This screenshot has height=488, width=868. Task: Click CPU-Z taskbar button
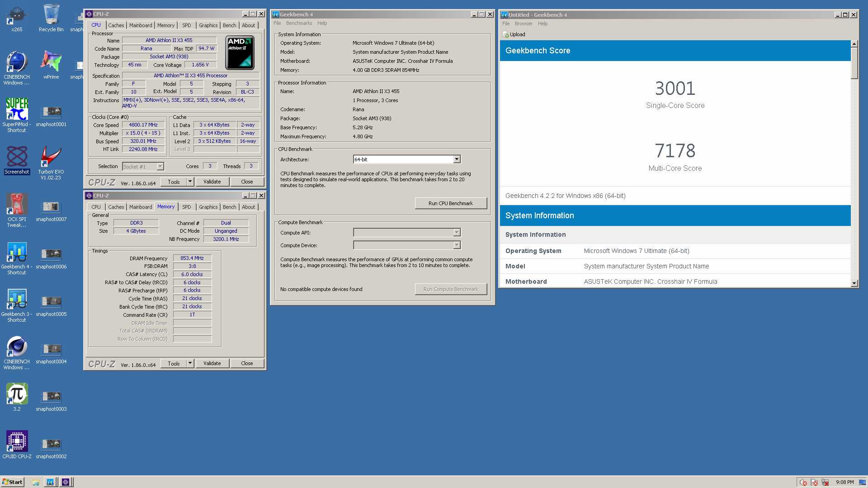(66, 482)
